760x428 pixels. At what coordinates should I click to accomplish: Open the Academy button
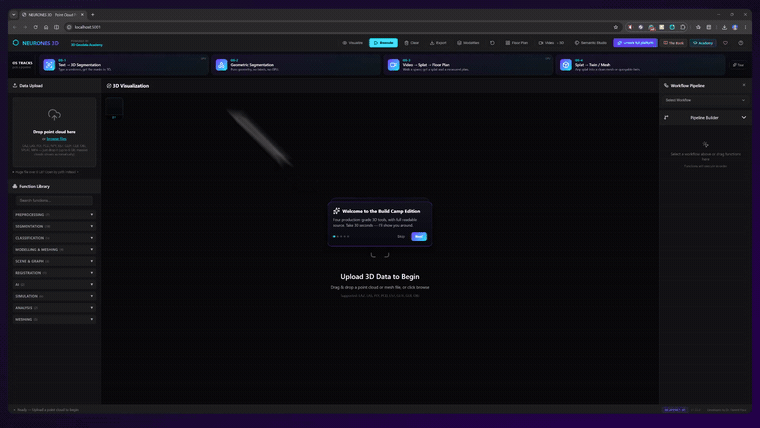[703, 43]
